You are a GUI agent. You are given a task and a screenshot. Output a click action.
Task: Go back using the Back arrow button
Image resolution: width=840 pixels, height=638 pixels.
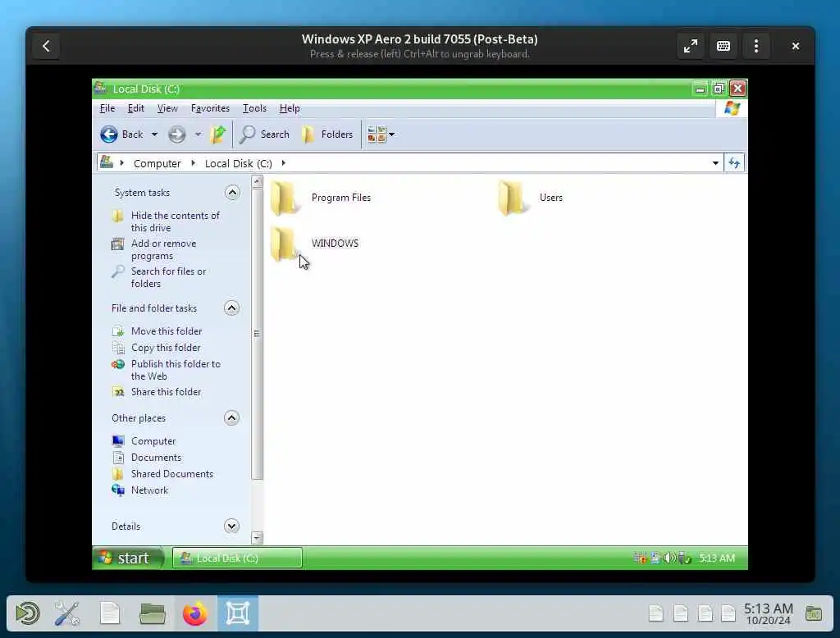pos(121,134)
